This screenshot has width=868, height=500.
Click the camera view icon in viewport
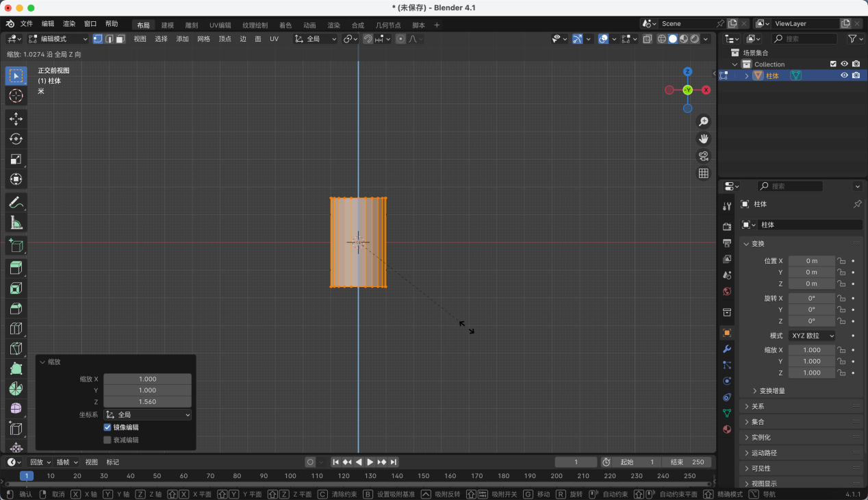(703, 156)
